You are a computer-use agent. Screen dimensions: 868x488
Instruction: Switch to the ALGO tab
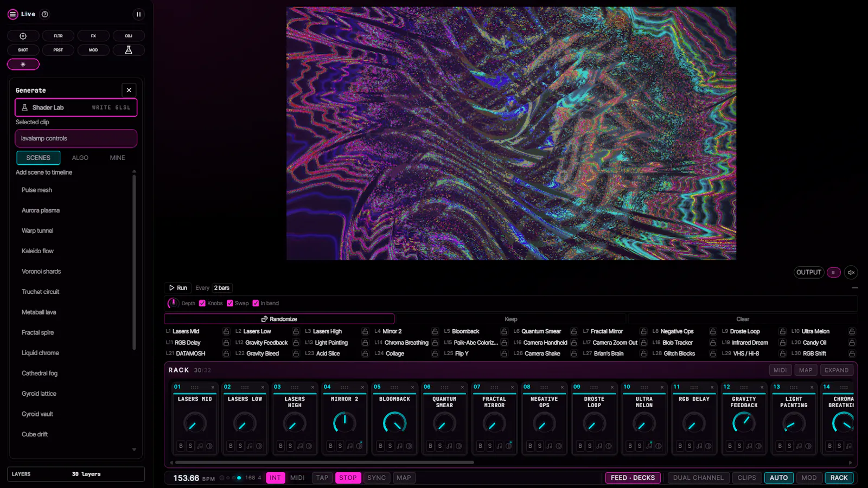click(80, 158)
